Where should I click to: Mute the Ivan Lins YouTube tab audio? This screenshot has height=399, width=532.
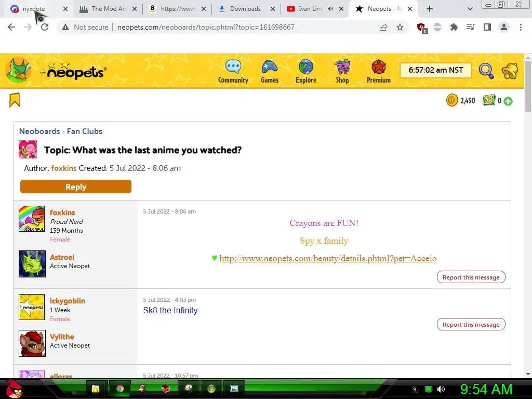point(330,9)
